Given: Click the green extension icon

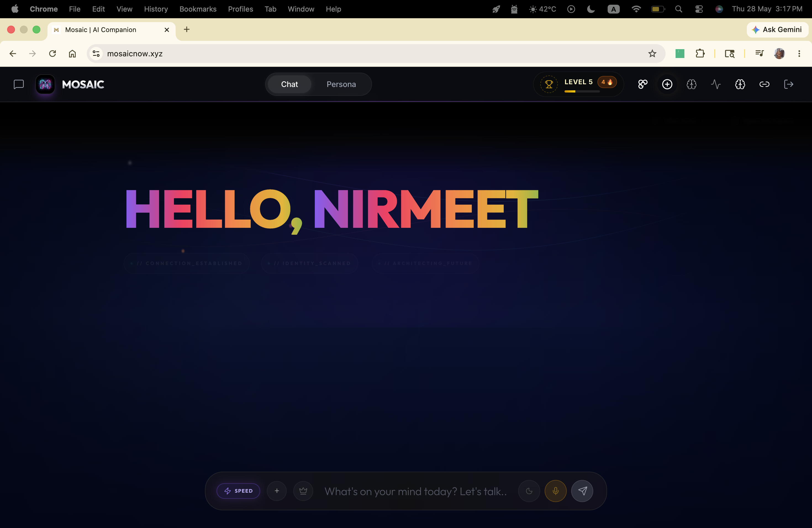Looking at the screenshot, I should click(x=680, y=54).
